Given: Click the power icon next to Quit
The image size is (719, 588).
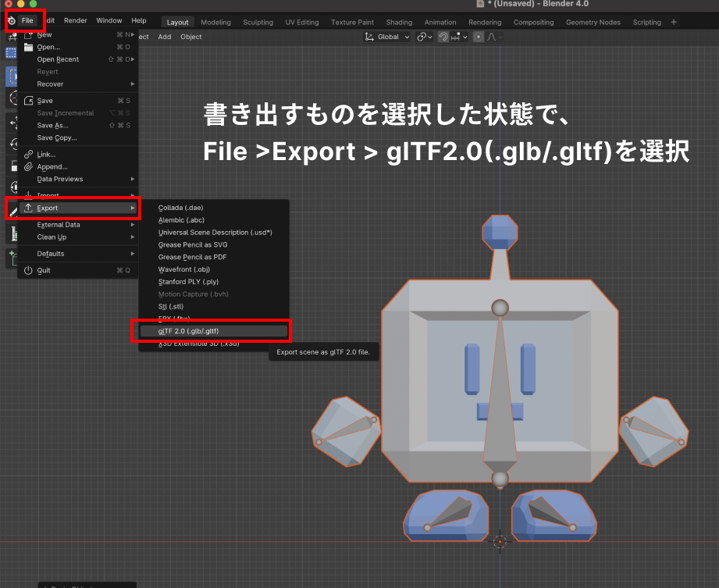Looking at the screenshot, I should 29,270.
